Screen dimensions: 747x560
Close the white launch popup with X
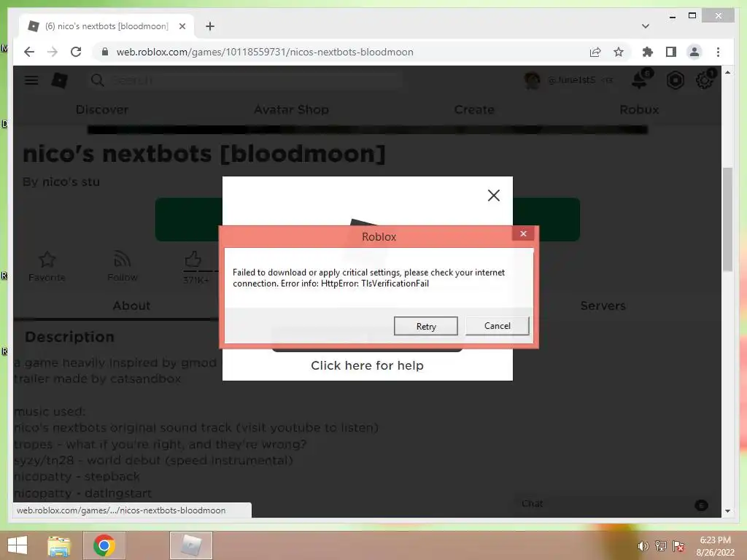[494, 195]
